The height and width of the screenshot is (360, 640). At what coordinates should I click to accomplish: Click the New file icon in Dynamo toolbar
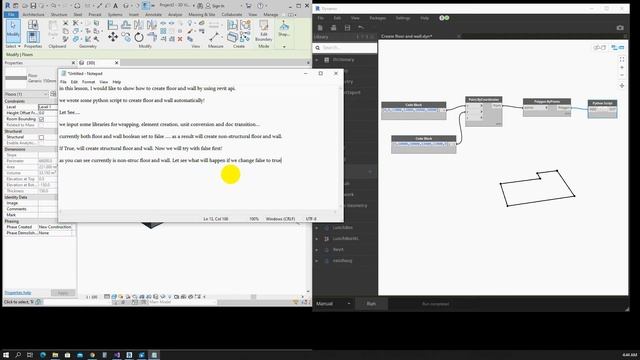(x=320, y=28)
